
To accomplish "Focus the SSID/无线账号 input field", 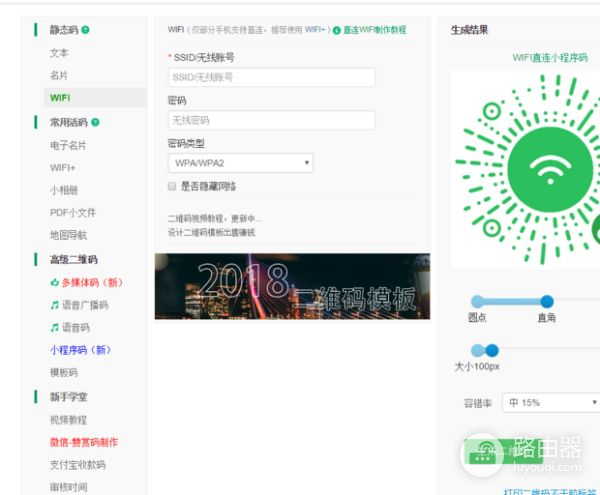I will pyautogui.click(x=271, y=77).
